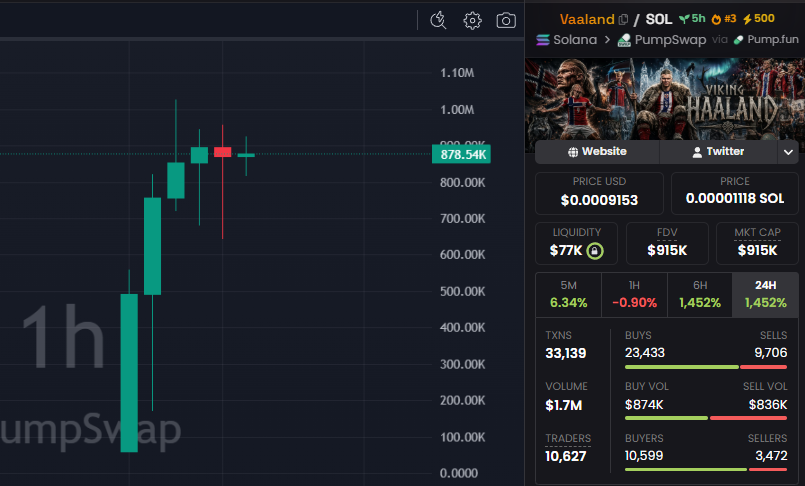805x486 pixels.
Task: Click the Solana chain link text
Action: click(x=575, y=40)
